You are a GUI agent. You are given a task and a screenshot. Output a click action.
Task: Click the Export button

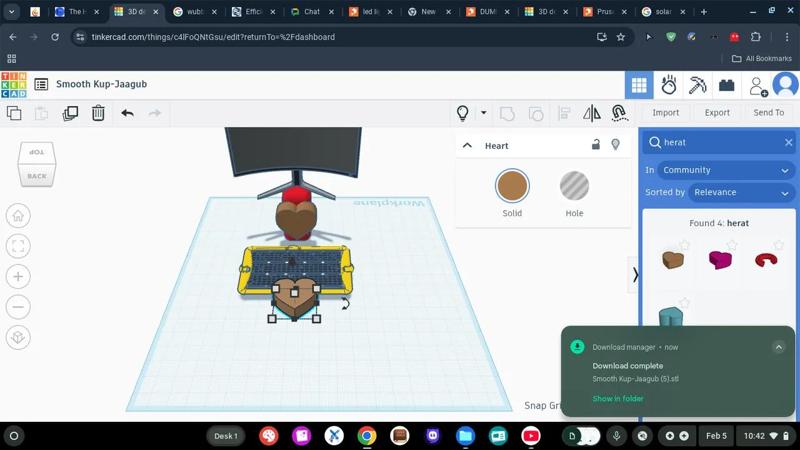[717, 113]
